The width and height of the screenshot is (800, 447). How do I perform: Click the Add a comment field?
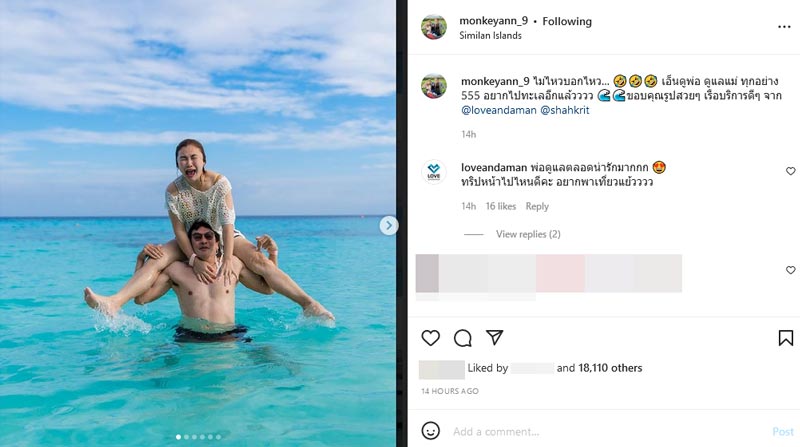pos(600,431)
